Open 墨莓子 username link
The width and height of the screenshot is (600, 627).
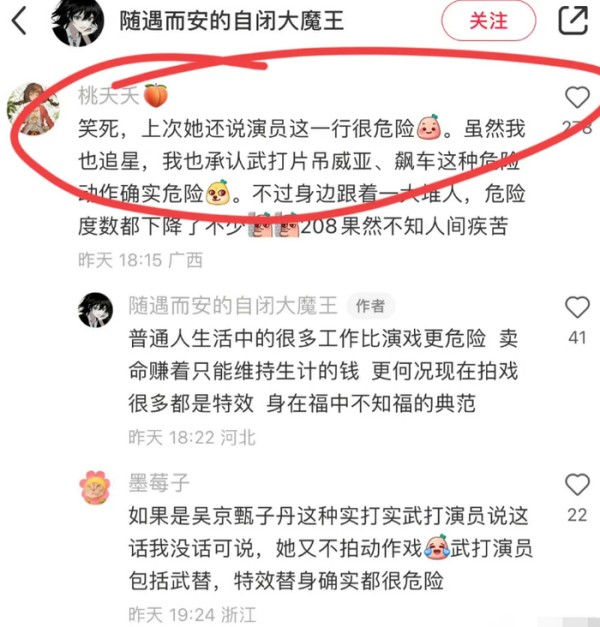[x=159, y=483]
